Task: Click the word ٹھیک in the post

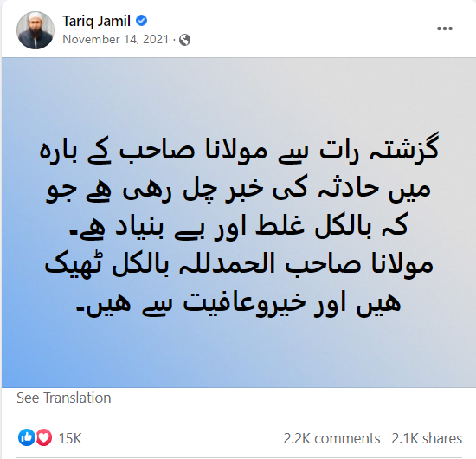Action: point(75,263)
